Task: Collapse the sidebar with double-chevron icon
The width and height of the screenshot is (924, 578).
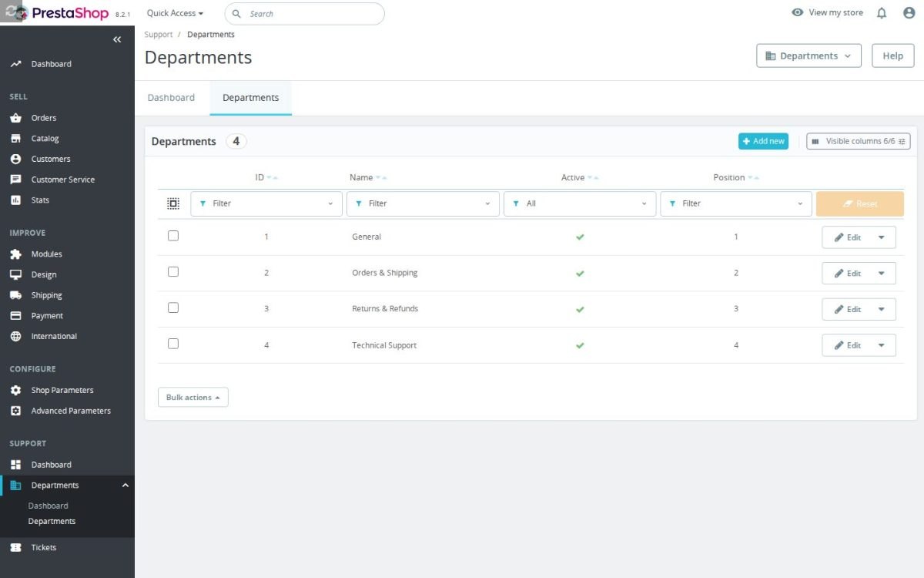Action: coord(117,39)
